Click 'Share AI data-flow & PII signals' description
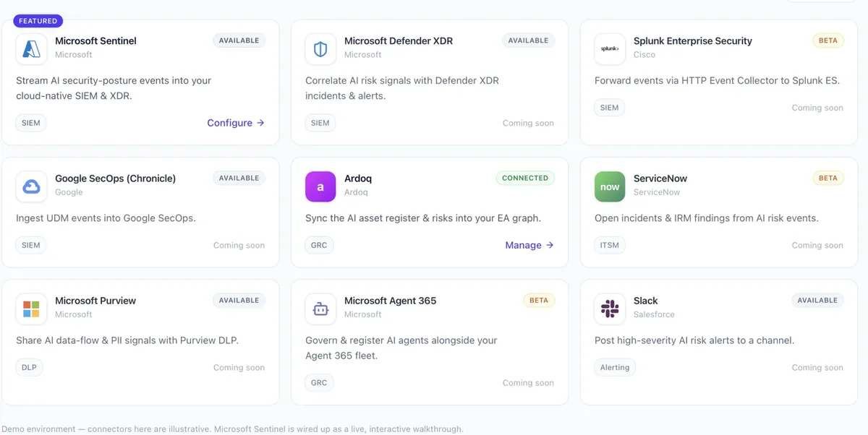The image size is (868, 435). (x=127, y=340)
